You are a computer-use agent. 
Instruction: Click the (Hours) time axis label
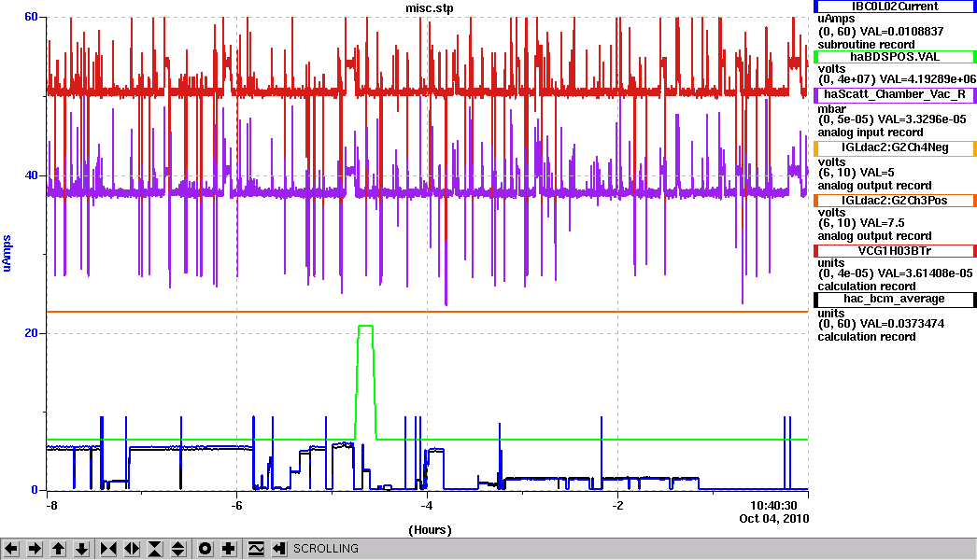coord(430,529)
